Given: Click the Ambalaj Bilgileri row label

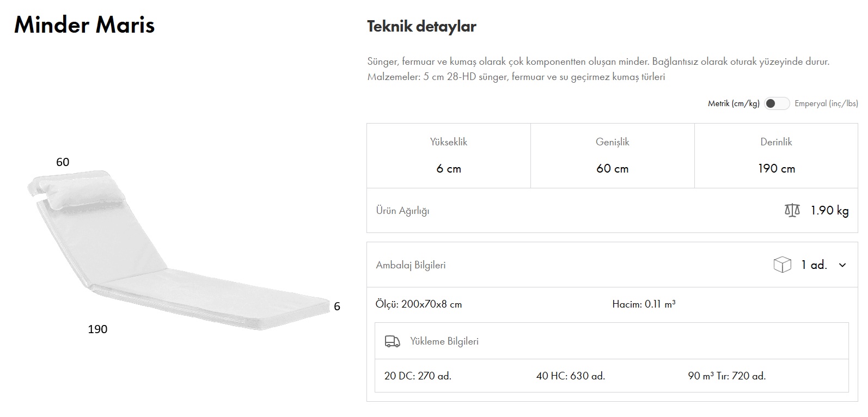Looking at the screenshot, I should [411, 265].
